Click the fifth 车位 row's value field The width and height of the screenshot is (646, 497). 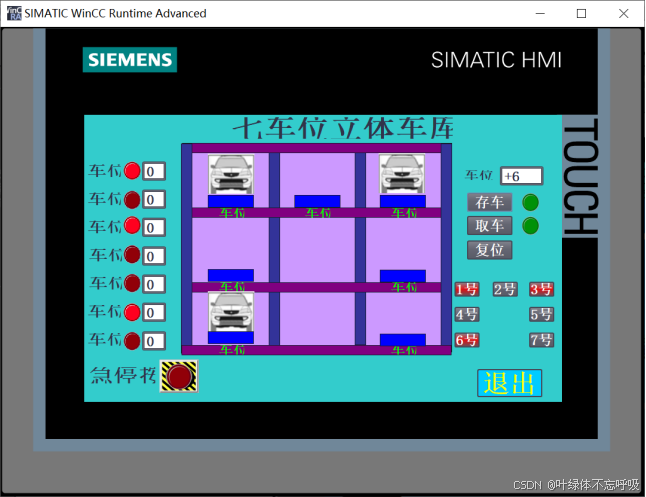tap(154, 284)
